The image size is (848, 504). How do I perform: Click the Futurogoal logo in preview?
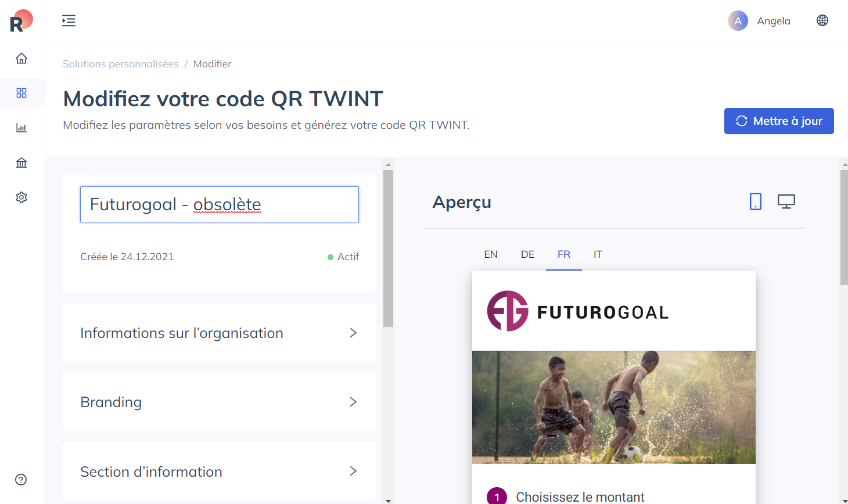coord(578,311)
